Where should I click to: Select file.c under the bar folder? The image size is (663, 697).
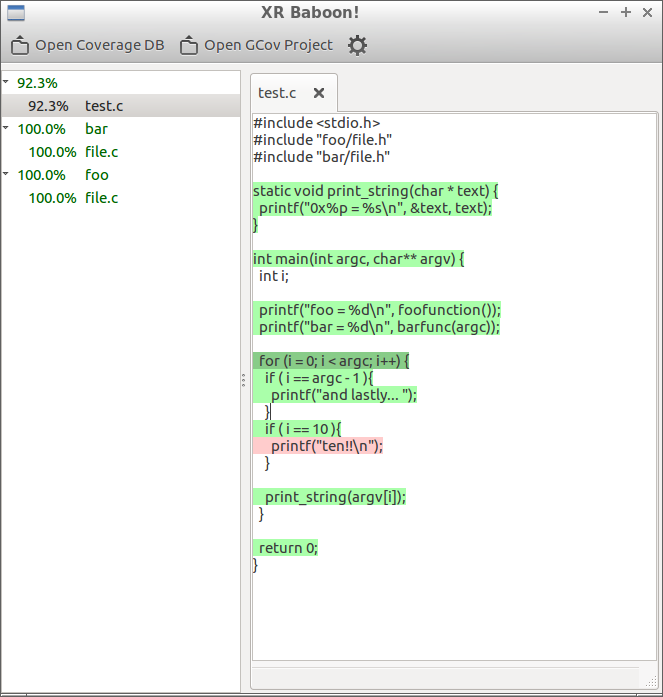pyautogui.click(x=121, y=152)
